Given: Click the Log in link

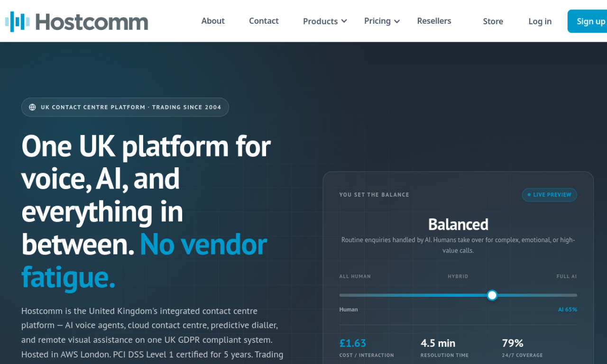Looking at the screenshot, I should [540, 21].
